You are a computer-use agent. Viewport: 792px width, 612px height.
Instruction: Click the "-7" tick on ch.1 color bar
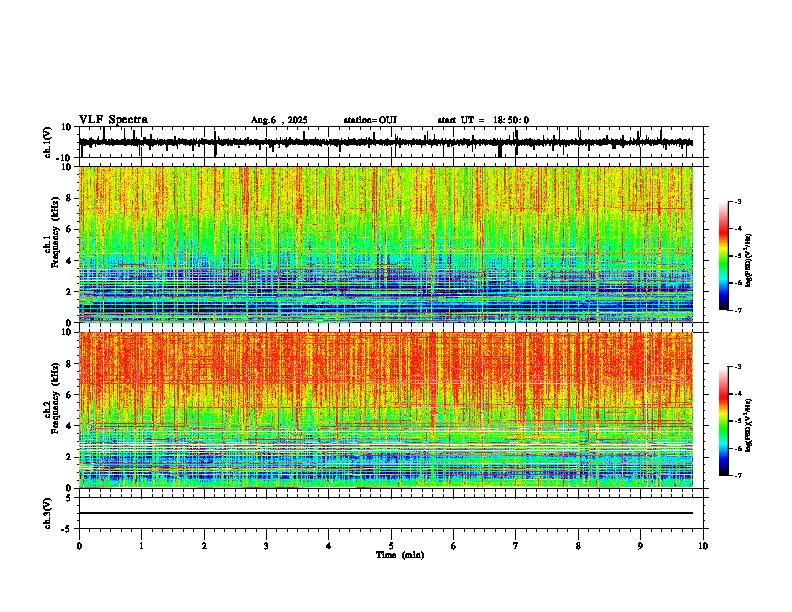(x=738, y=310)
